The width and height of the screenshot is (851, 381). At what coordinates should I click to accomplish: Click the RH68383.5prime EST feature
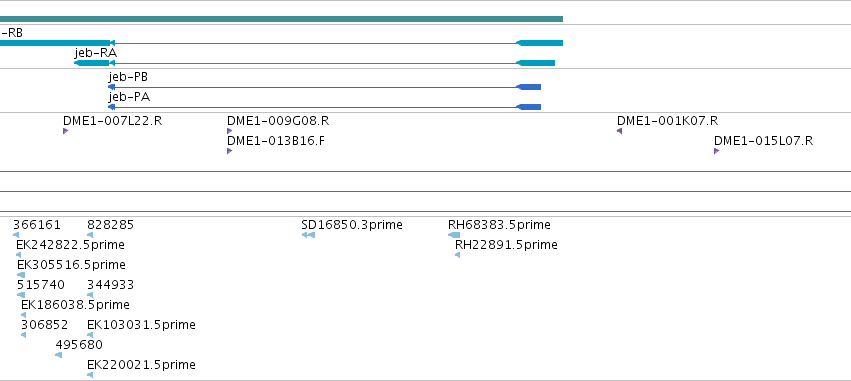pyautogui.click(x=454, y=235)
